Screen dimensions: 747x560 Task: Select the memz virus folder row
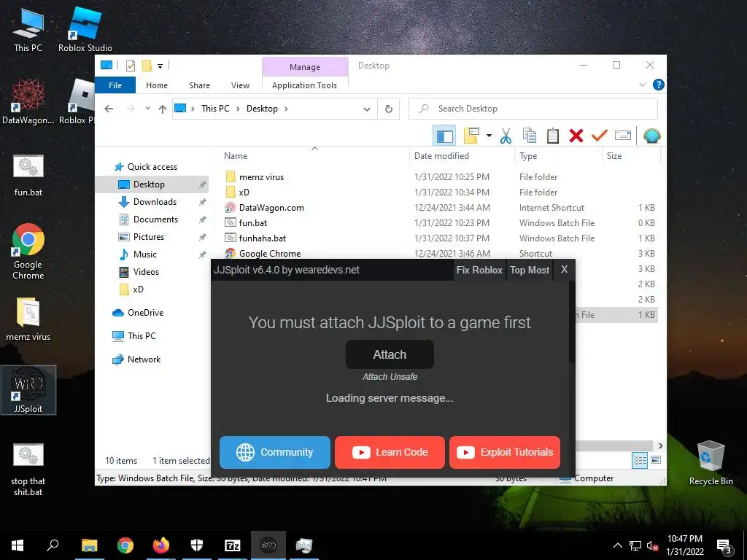440,177
